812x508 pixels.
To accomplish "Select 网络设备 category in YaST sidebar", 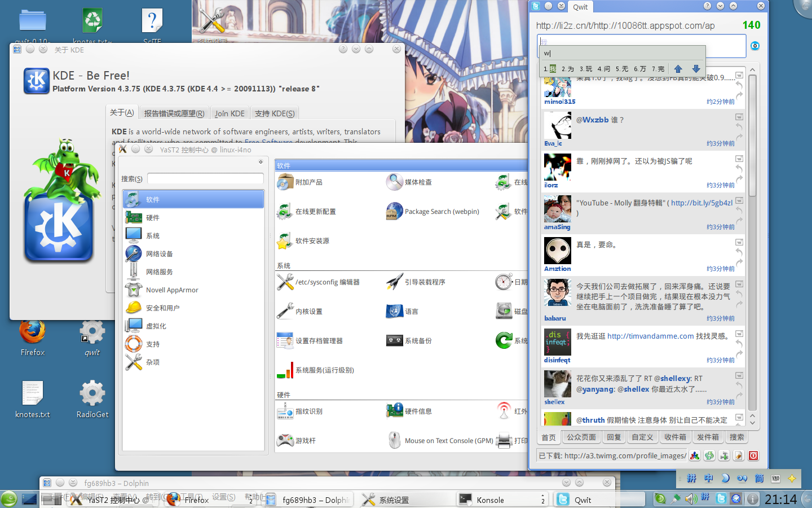I will pos(193,253).
